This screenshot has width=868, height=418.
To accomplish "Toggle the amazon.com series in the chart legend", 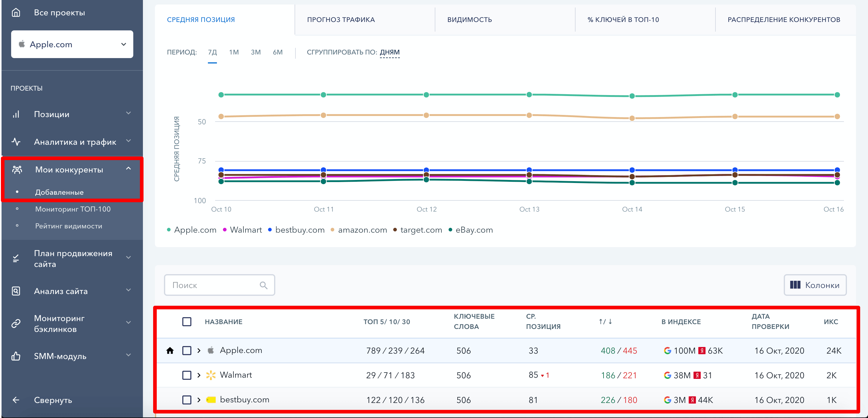I will point(359,230).
